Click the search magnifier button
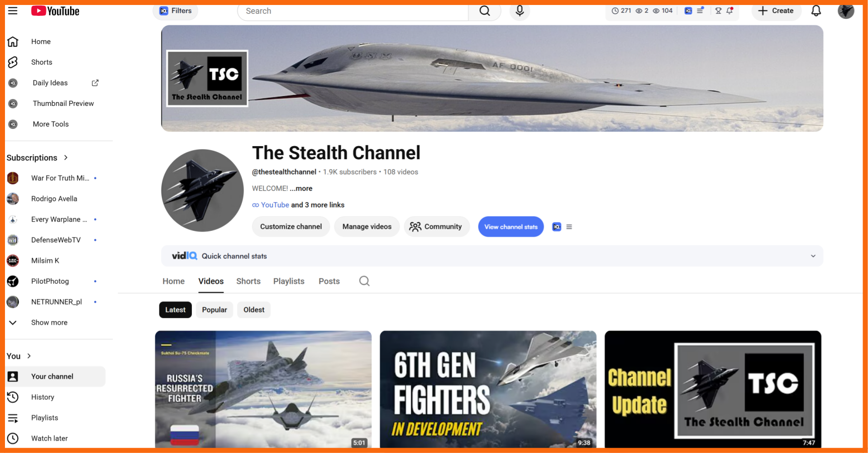The width and height of the screenshot is (868, 453). (485, 11)
